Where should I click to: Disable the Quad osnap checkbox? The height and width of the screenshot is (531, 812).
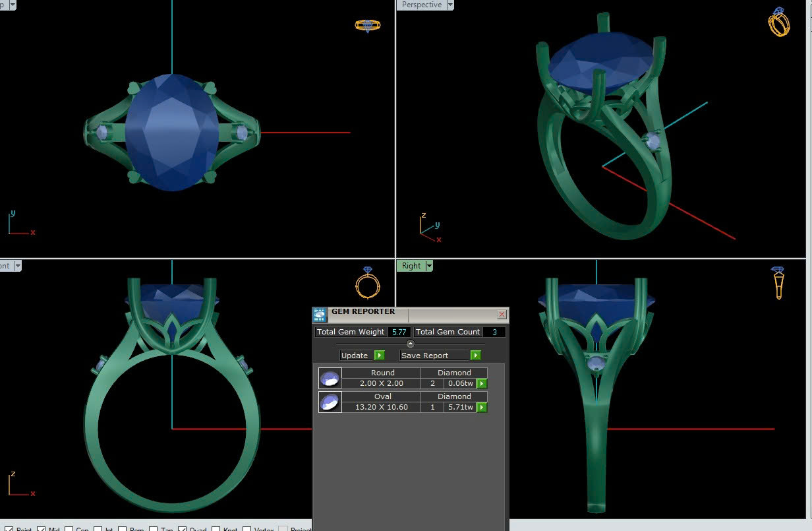pyautogui.click(x=182, y=529)
